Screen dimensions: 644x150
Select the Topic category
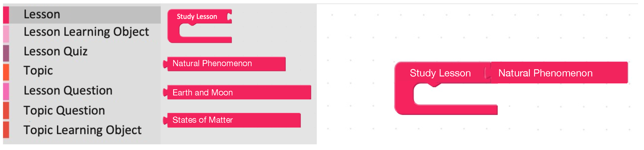[x=38, y=71]
